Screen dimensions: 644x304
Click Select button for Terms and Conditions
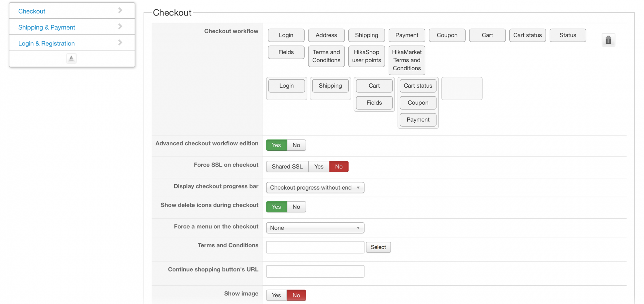(x=378, y=247)
